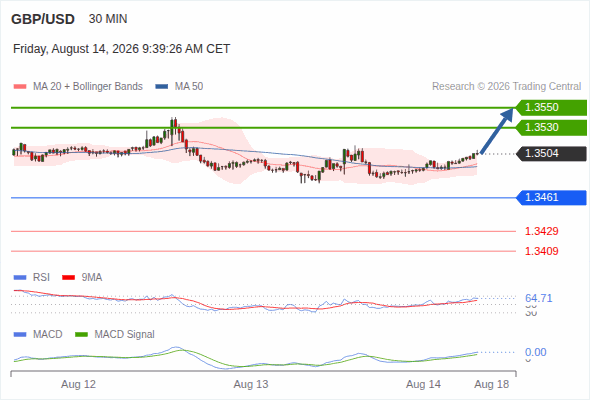590x400 pixels.
Task: Click the RSI legend swatch
Action: tap(20, 278)
